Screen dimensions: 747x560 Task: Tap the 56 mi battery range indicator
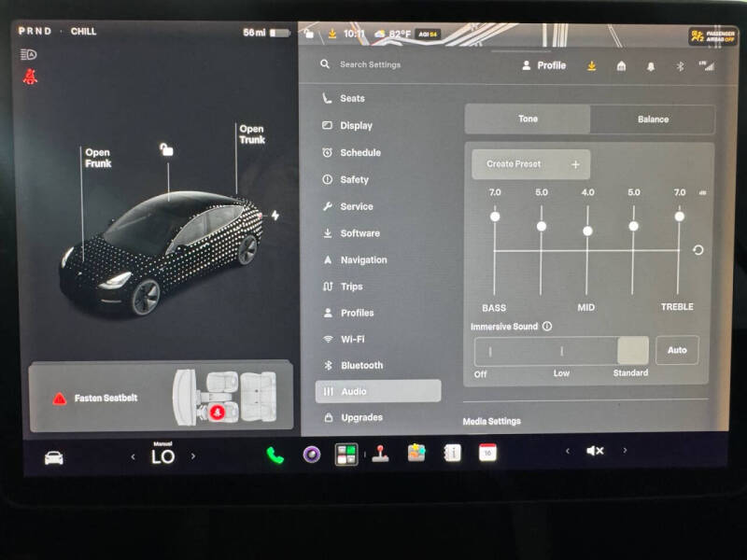coord(266,33)
